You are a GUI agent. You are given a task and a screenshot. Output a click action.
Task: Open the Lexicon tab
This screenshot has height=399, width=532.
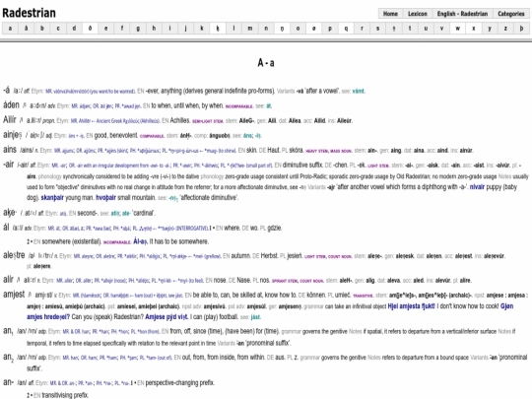click(x=418, y=14)
